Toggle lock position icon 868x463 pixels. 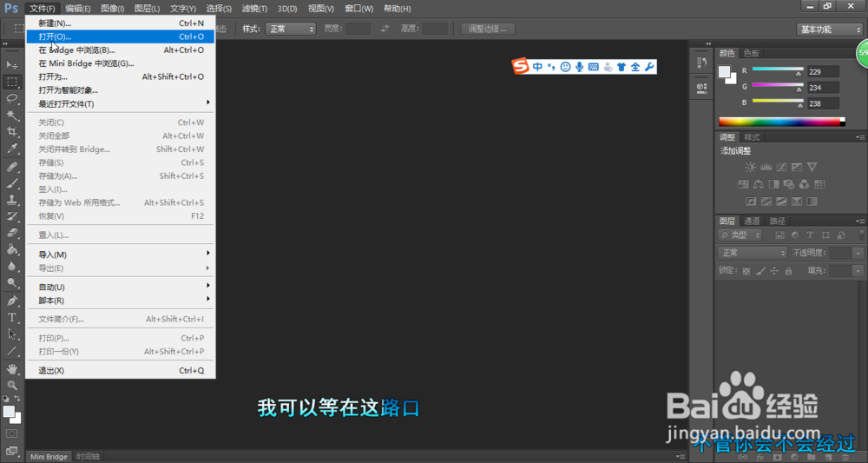[x=774, y=271]
